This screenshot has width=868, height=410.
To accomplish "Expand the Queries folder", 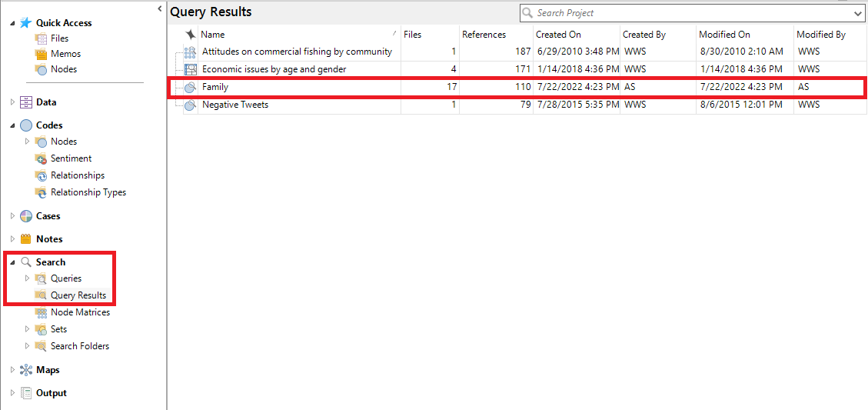I will pos(28,278).
